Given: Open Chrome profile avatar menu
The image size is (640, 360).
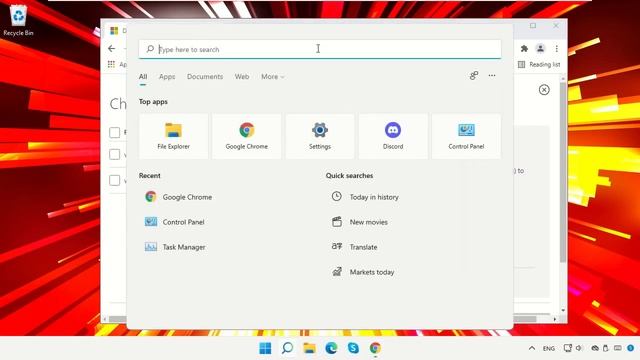Looking at the screenshot, I should (x=540, y=49).
